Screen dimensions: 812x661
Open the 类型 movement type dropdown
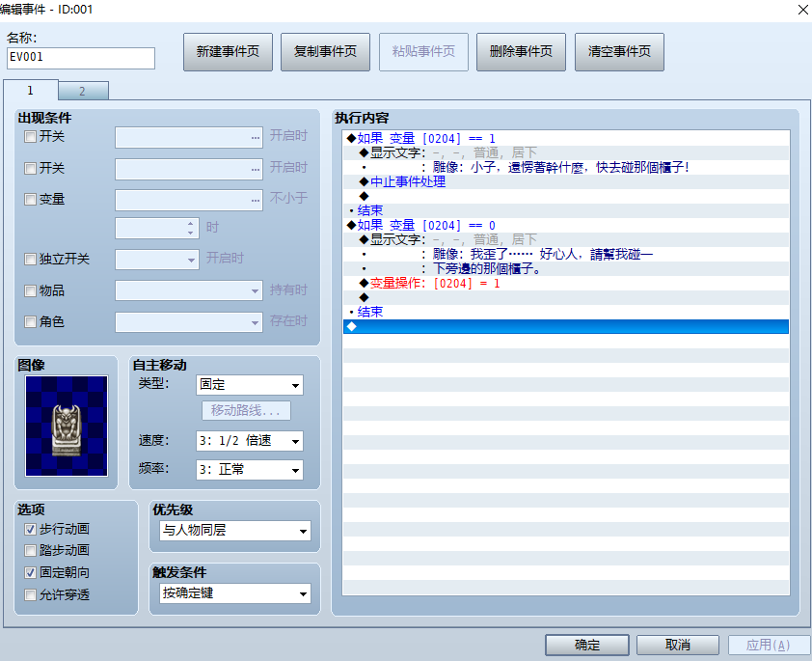pos(250,385)
